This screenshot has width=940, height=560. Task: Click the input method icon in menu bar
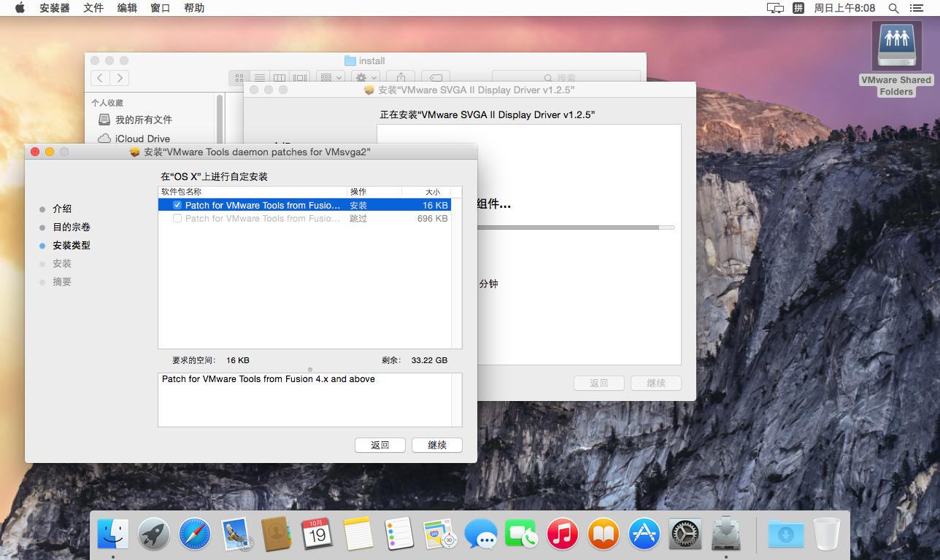coord(798,8)
